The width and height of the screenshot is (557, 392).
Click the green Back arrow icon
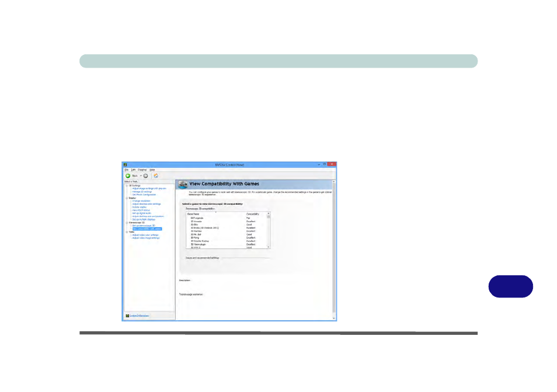[128, 176]
